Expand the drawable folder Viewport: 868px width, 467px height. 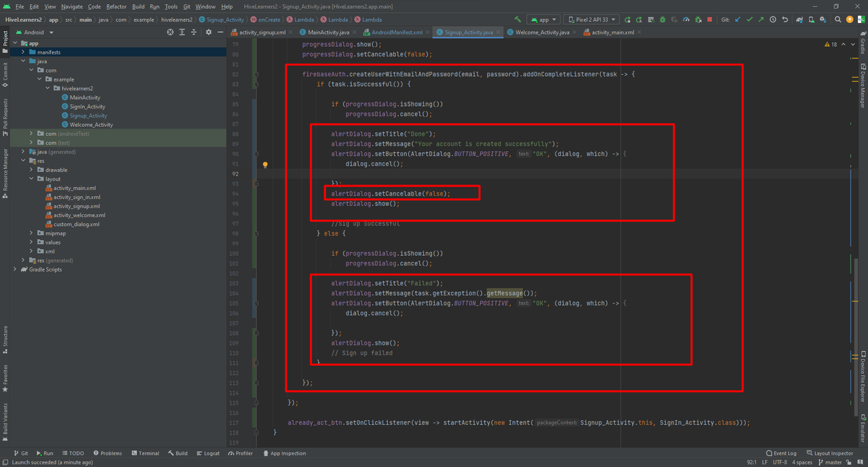click(31, 170)
